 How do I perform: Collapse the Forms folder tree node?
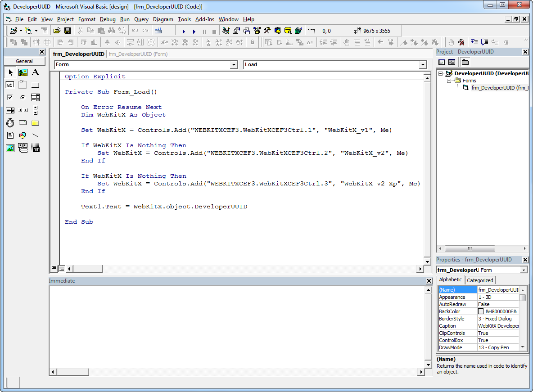449,81
